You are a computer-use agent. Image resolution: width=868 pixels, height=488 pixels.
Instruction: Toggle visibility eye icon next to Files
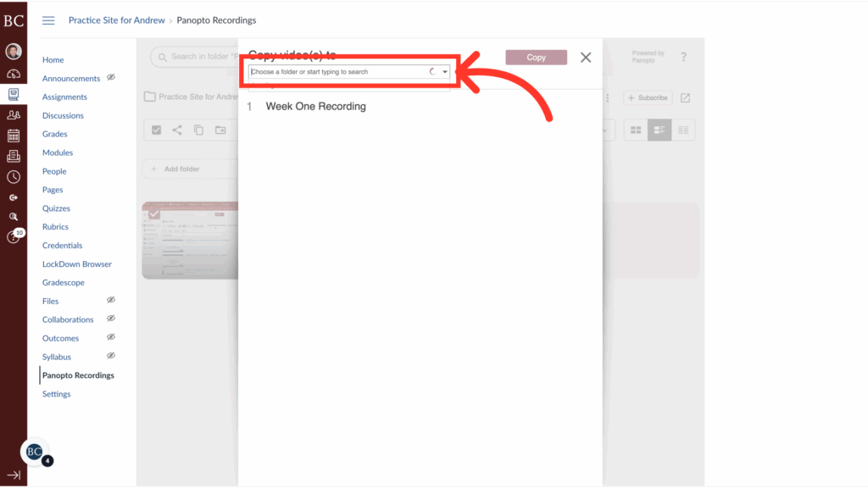(110, 300)
